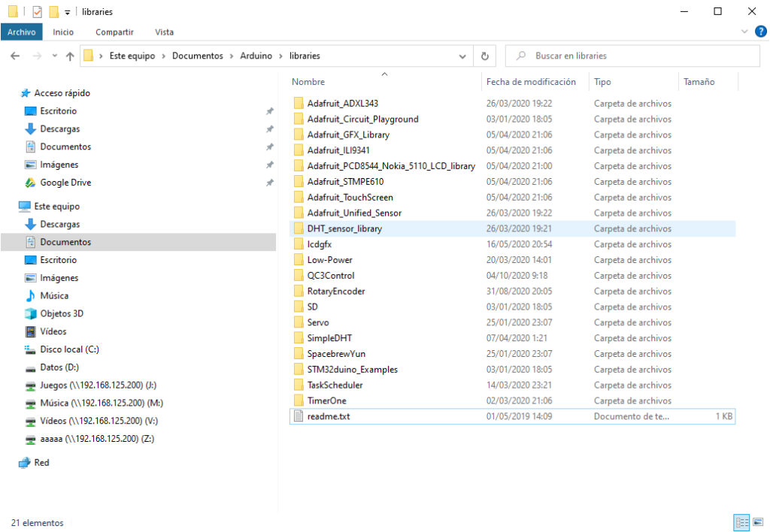
Task: Select Acceso rápido in the sidebar
Action: (x=62, y=93)
